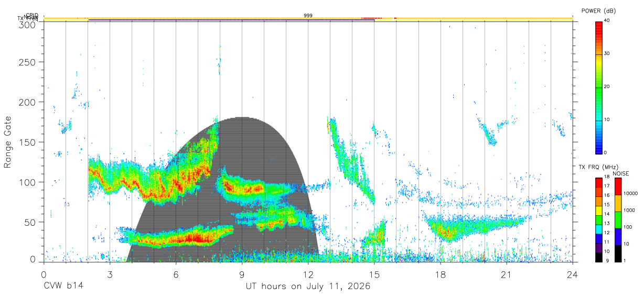The image size is (644, 297).
Task: Click the 6 tick on the UT hours axis
Action: click(176, 274)
